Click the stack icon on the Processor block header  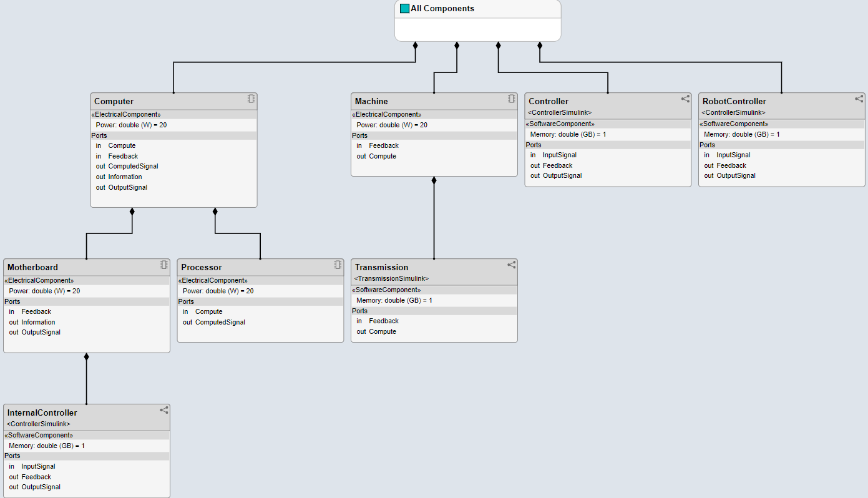[x=338, y=265]
